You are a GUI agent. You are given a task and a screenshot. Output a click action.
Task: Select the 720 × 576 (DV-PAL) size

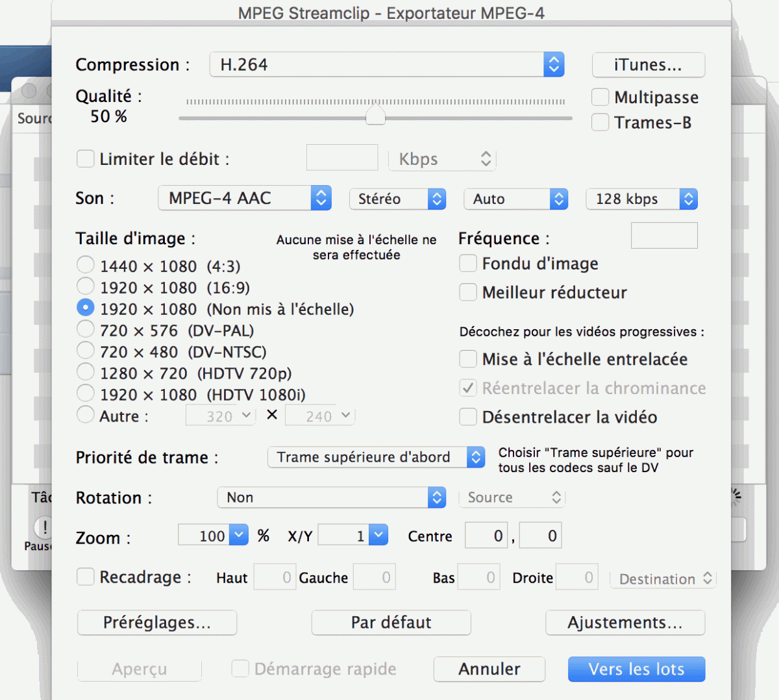[85, 329]
